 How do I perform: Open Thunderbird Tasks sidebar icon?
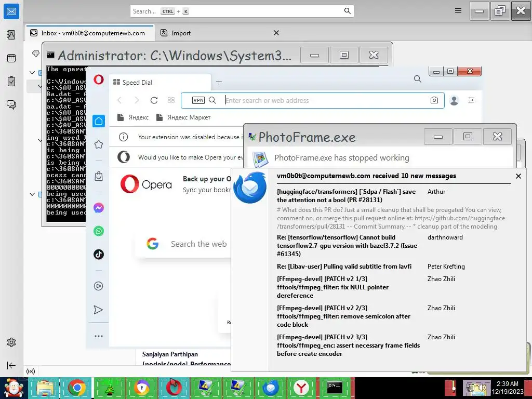tap(11, 82)
